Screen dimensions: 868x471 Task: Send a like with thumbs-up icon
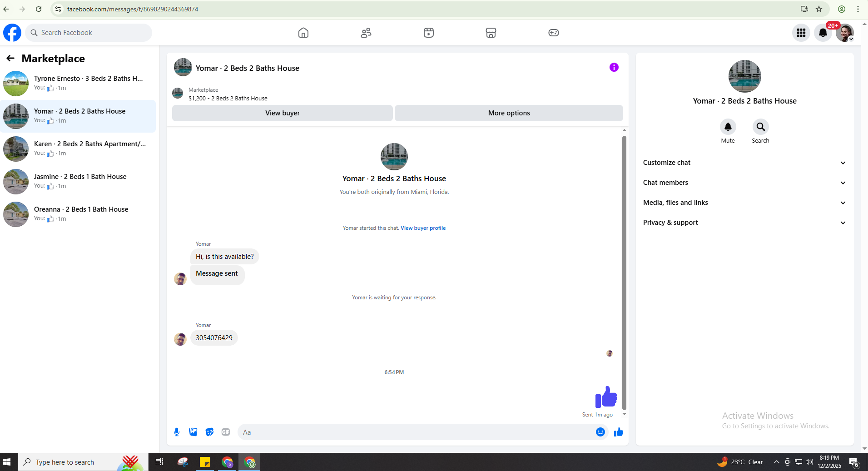click(x=619, y=432)
